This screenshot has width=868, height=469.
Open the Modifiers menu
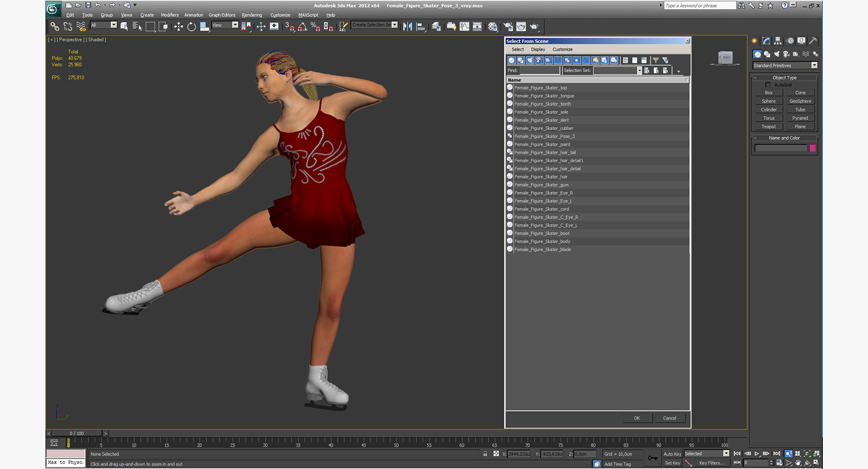tap(169, 15)
